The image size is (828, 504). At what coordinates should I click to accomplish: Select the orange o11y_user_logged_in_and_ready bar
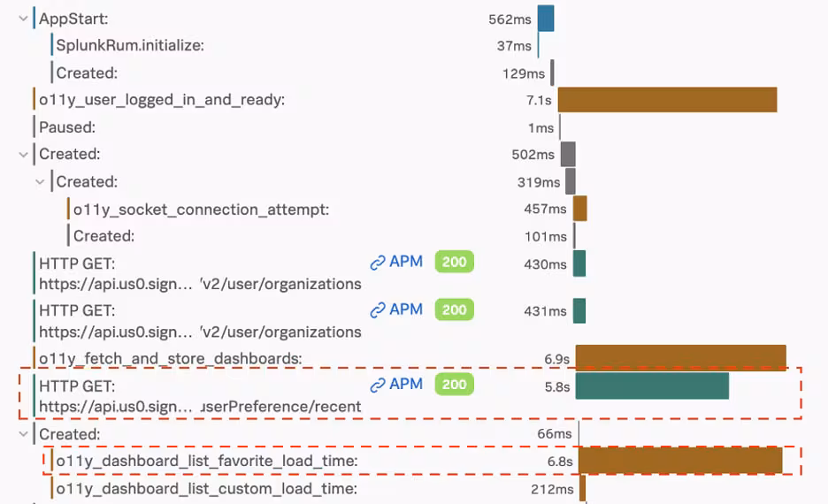[667, 100]
